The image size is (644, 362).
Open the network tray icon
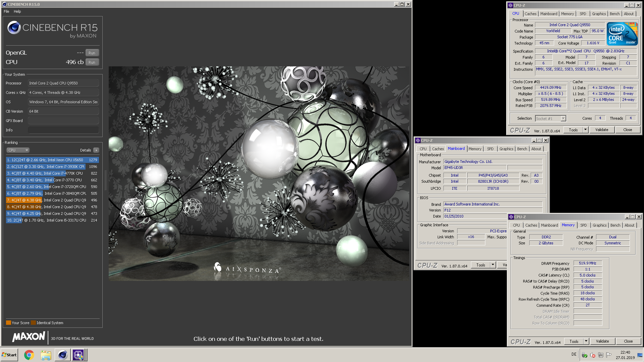tap(601, 355)
